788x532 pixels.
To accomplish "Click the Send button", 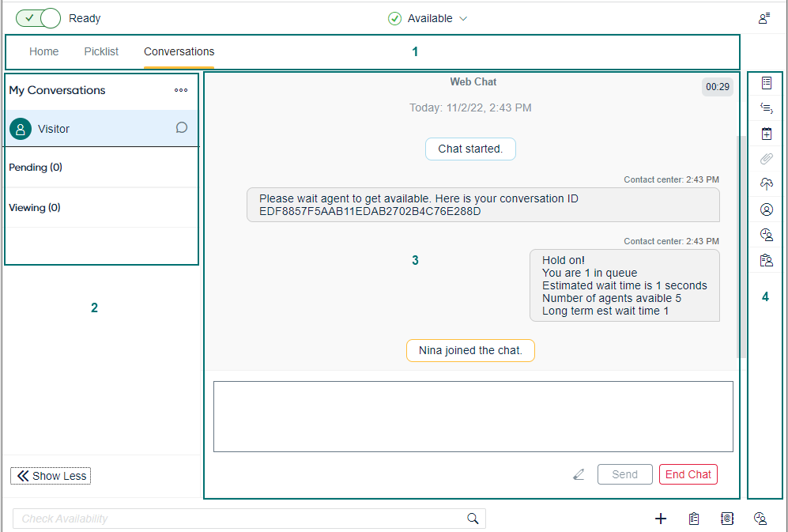I will 624,474.
